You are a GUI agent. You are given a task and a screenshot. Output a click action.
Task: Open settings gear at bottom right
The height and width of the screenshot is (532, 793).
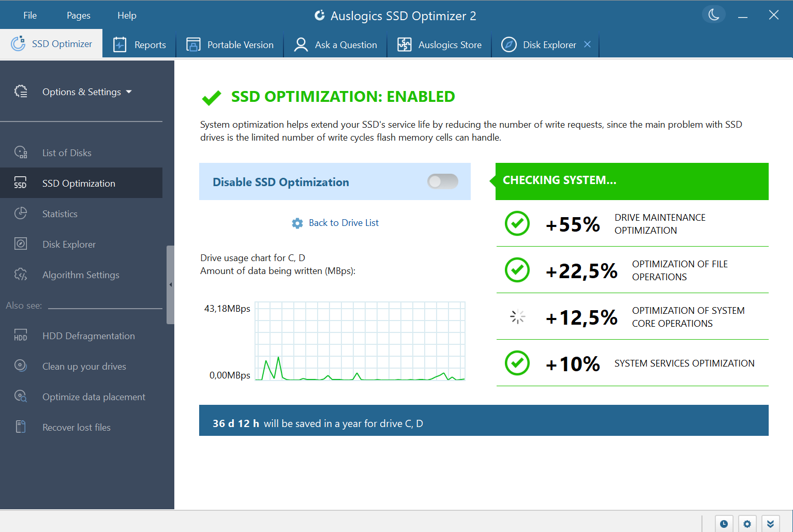(x=747, y=523)
